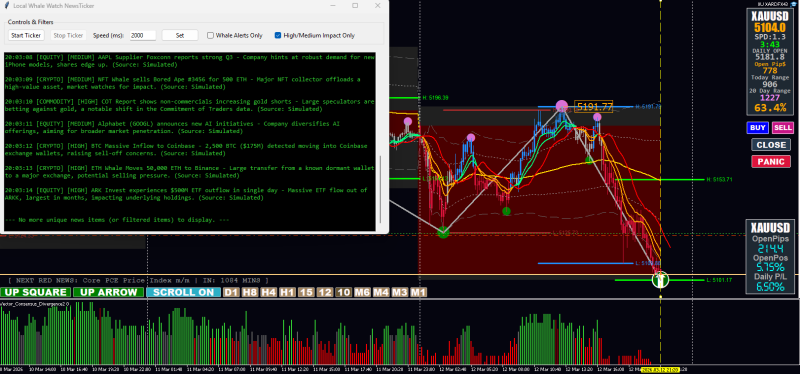The image size is (800, 374).
Task: Select the 12 minute timeframe button
Action: pos(324,292)
